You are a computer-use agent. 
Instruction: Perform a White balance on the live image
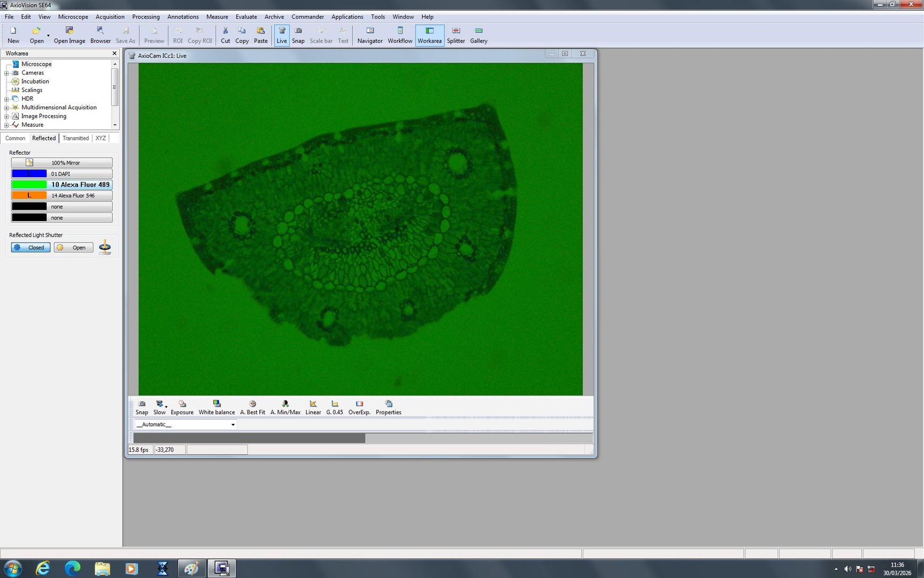pyautogui.click(x=217, y=407)
